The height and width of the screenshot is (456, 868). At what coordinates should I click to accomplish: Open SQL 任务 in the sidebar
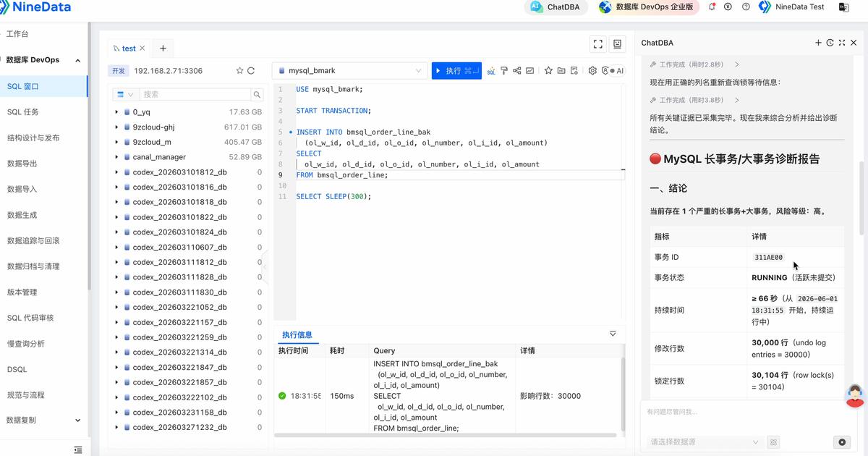[x=23, y=112]
